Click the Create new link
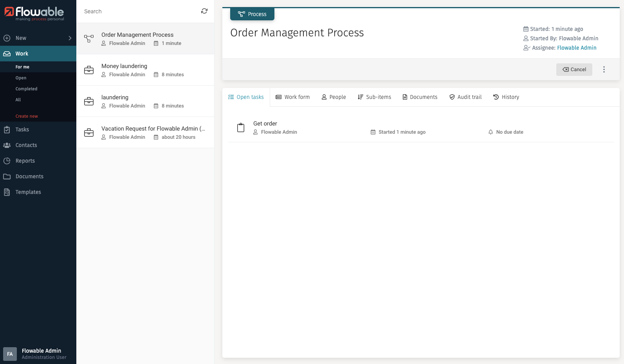 (x=27, y=116)
